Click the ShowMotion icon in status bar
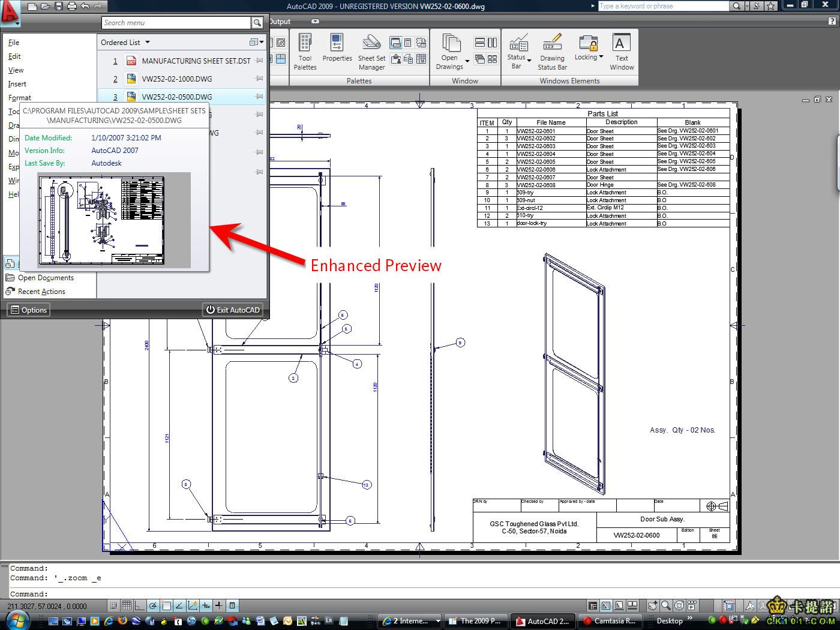This screenshot has width=840, height=630. pyautogui.click(x=692, y=605)
